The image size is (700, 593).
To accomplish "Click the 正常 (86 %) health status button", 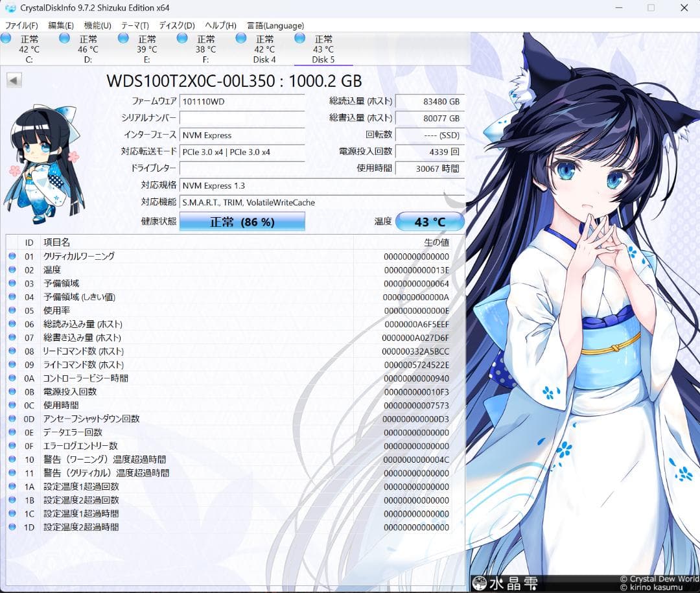I will (x=242, y=222).
